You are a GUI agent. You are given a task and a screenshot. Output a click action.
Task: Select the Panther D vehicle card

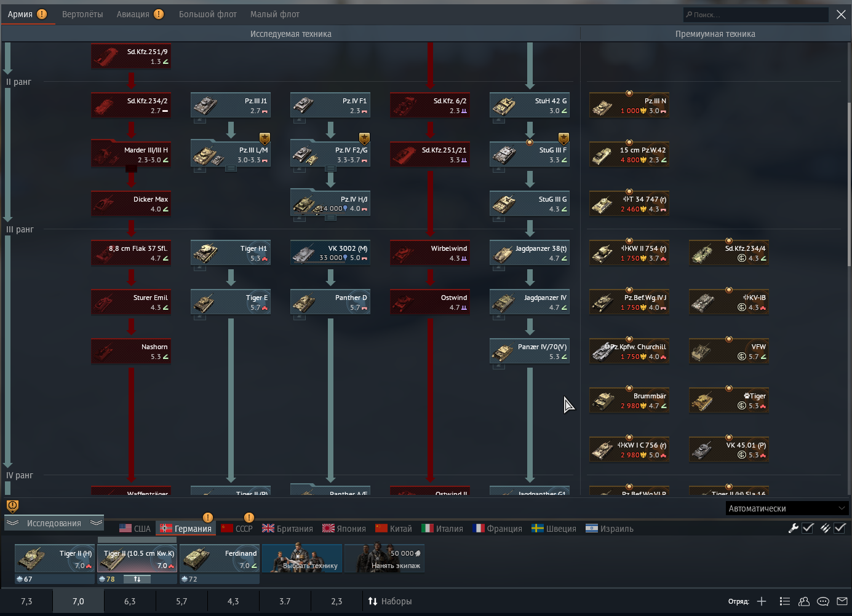[330, 302]
